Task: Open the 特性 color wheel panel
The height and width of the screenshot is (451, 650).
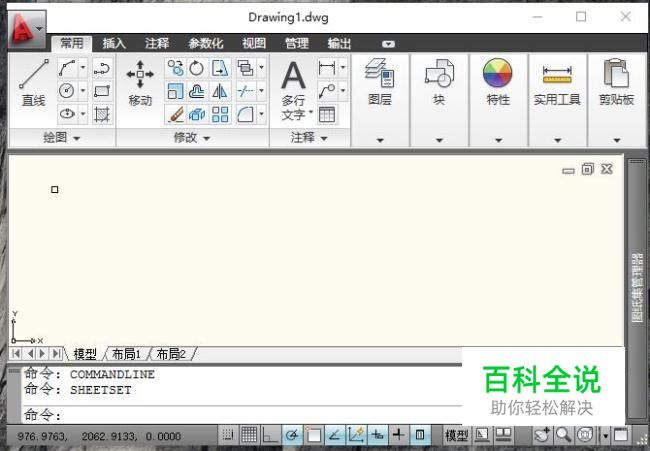Action: point(498,82)
